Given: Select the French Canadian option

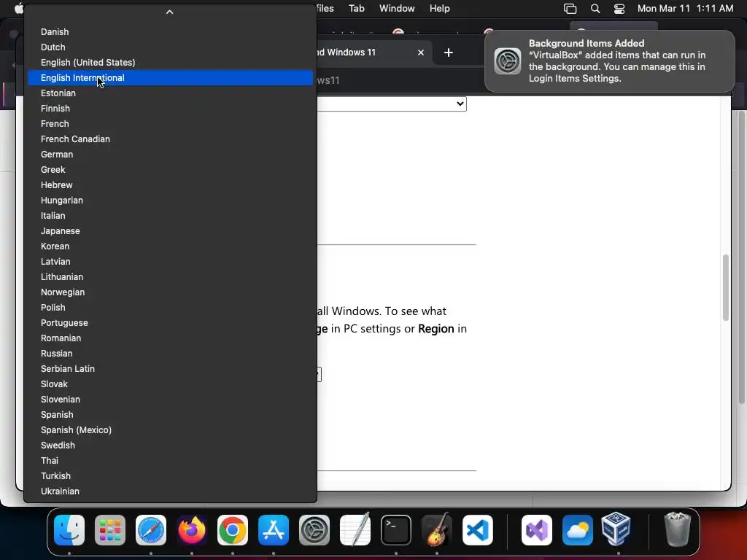Looking at the screenshot, I should (x=170, y=139).
